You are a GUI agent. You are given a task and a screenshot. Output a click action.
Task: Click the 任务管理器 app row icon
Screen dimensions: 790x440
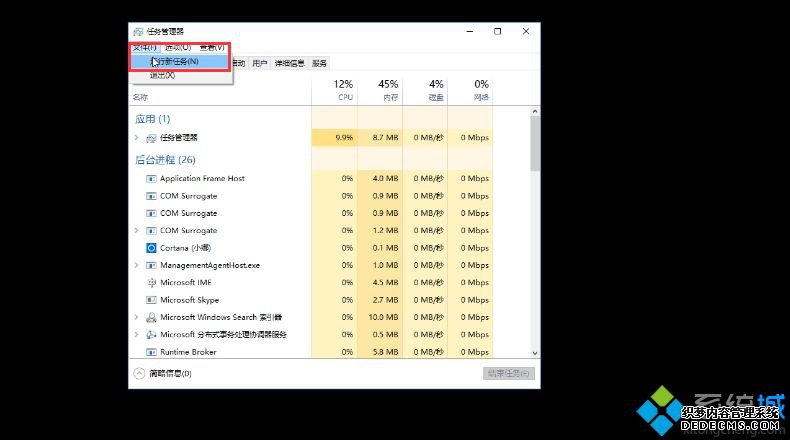[x=151, y=138]
